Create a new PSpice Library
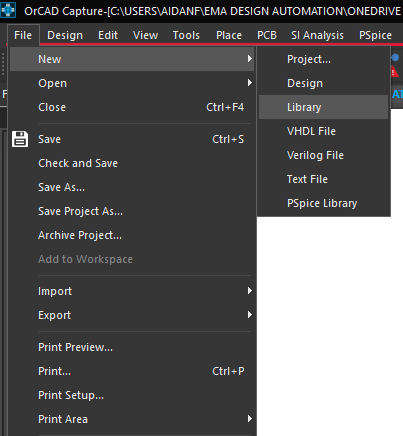The image size is (403, 436). (x=323, y=203)
